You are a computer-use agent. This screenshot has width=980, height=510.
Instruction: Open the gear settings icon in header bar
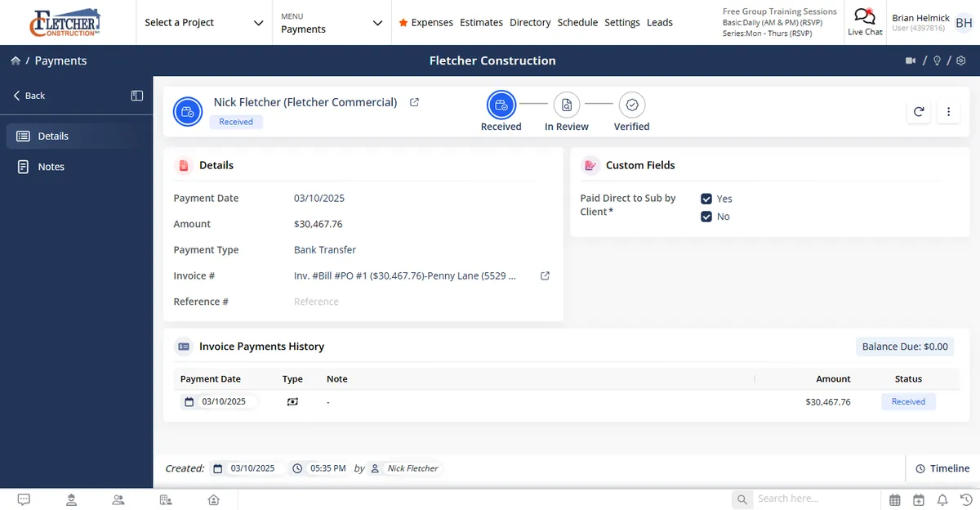[961, 60]
